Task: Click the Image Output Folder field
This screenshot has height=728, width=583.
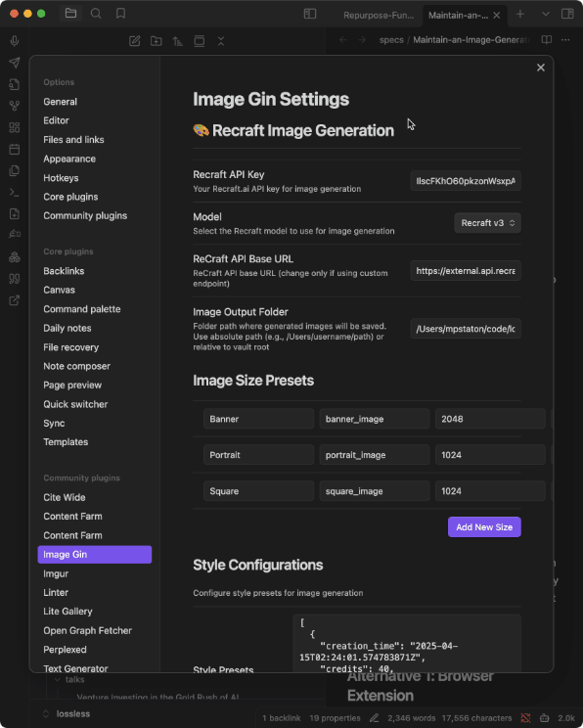Action: [x=466, y=329]
